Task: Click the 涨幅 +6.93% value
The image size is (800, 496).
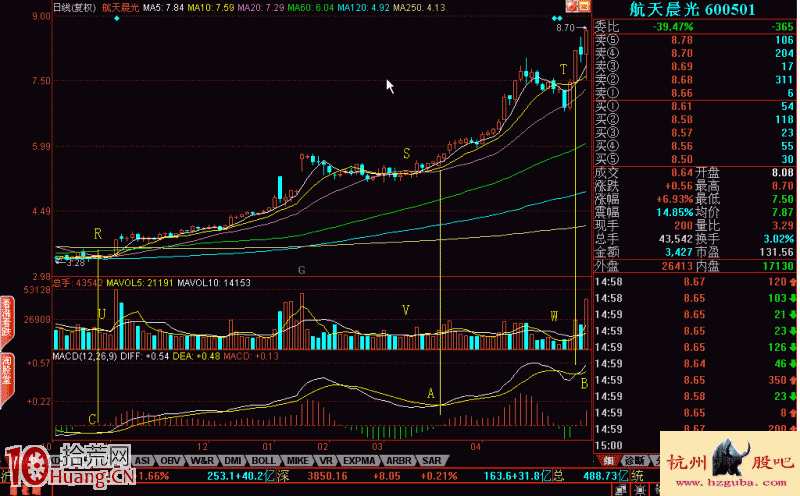Action: click(x=674, y=199)
